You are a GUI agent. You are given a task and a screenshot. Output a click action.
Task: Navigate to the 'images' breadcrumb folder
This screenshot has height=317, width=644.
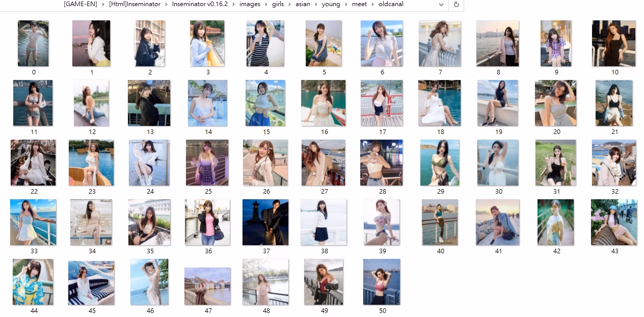(x=250, y=4)
